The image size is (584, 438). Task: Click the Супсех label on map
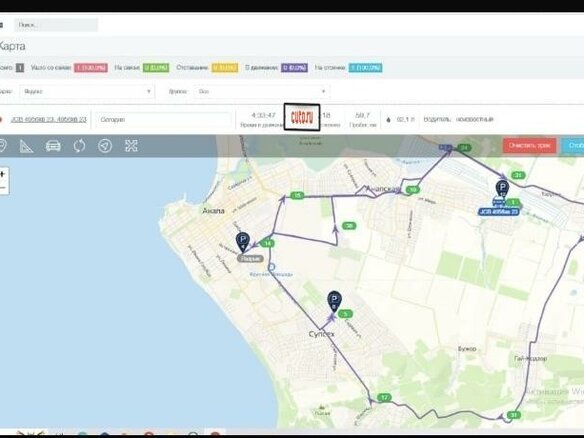coord(321,334)
